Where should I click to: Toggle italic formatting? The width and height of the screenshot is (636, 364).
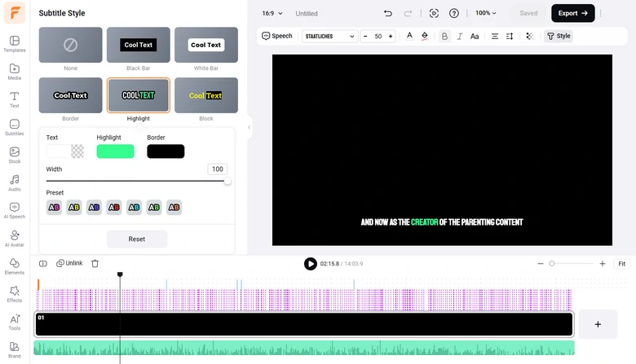pos(460,36)
